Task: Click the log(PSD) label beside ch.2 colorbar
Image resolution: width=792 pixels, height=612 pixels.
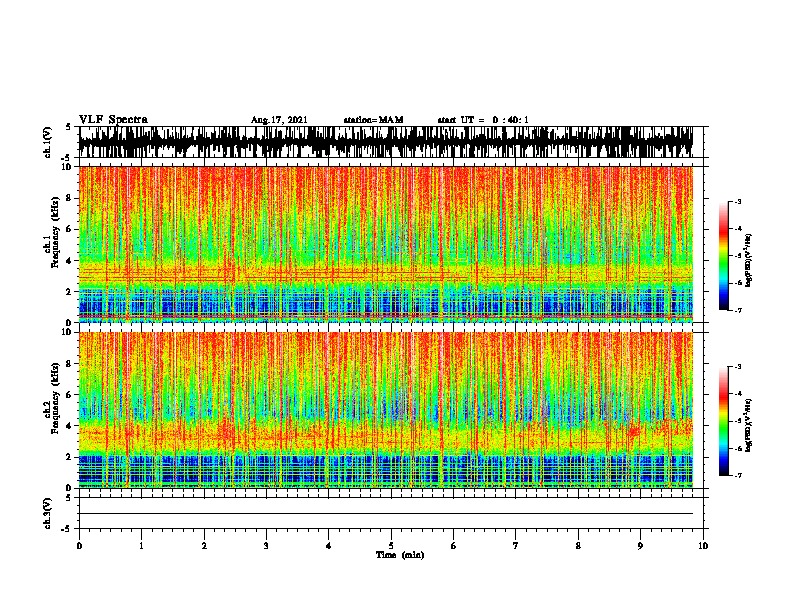Action: click(749, 425)
